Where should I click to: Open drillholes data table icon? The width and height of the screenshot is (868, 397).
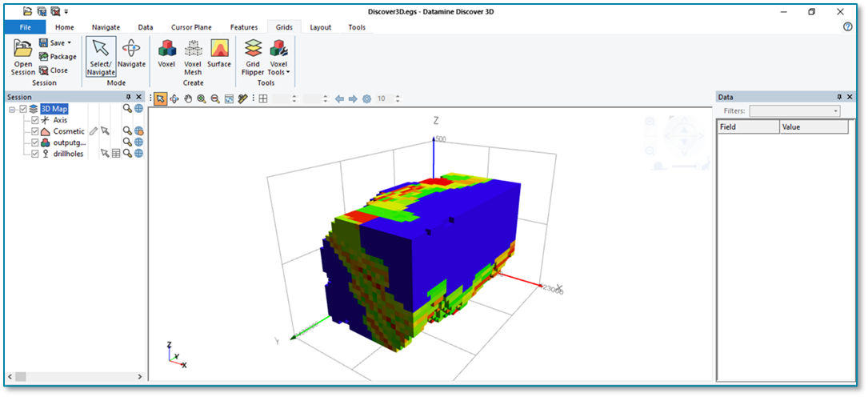[x=116, y=154]
